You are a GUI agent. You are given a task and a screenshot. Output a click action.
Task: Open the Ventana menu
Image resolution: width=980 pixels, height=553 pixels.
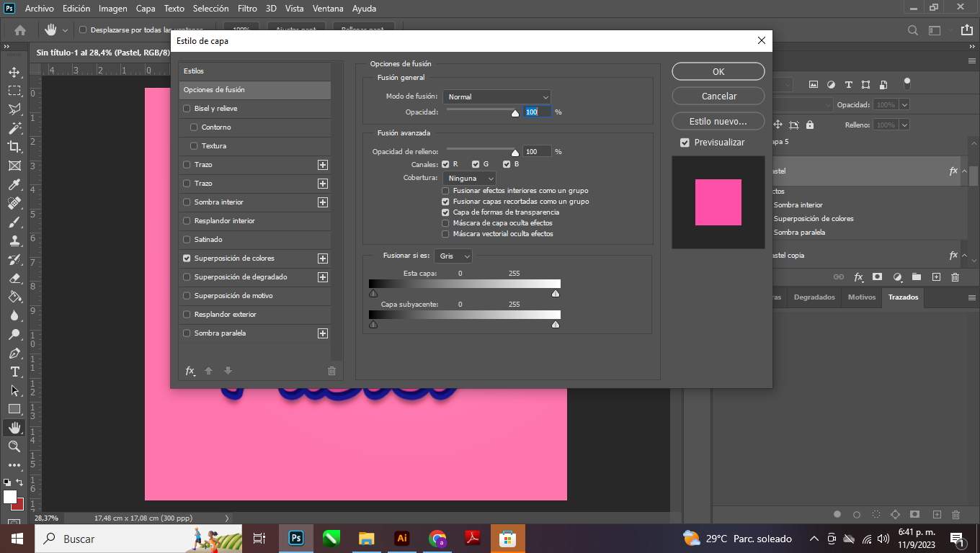[328, 9]
